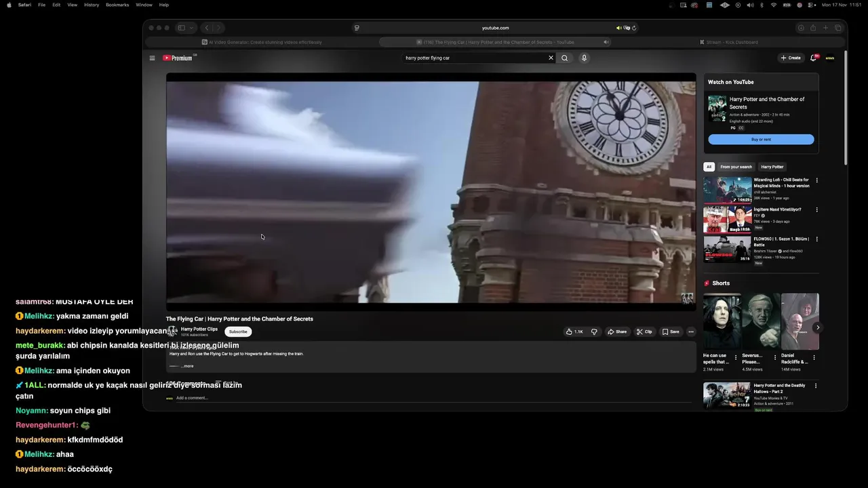
Task: Open options for Daniel Radcliffe short
Action: (x=814, y=357)
